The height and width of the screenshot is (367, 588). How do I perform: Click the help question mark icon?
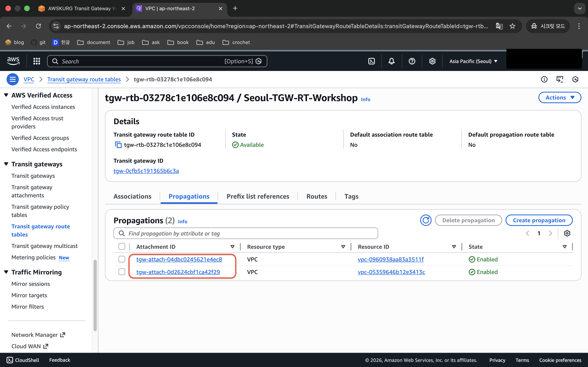412,61
